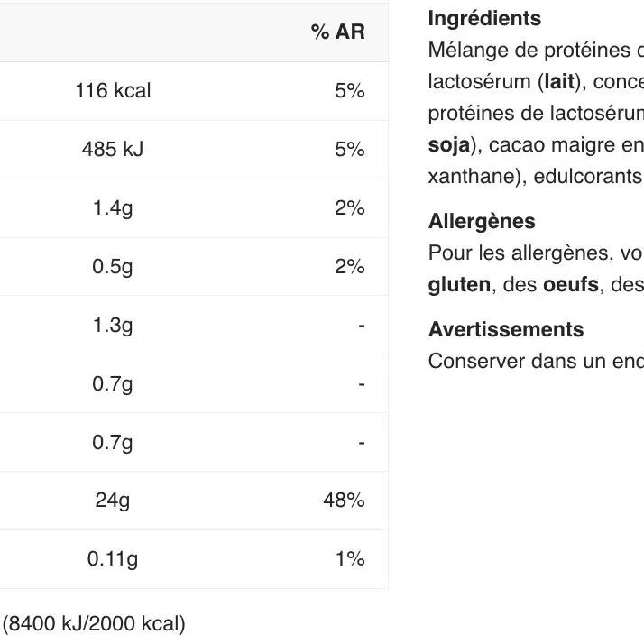Click the 8400 kJ/2000 kcal footnote
Image resolution: width=644 pixels, height=644 pixels.
94,623
